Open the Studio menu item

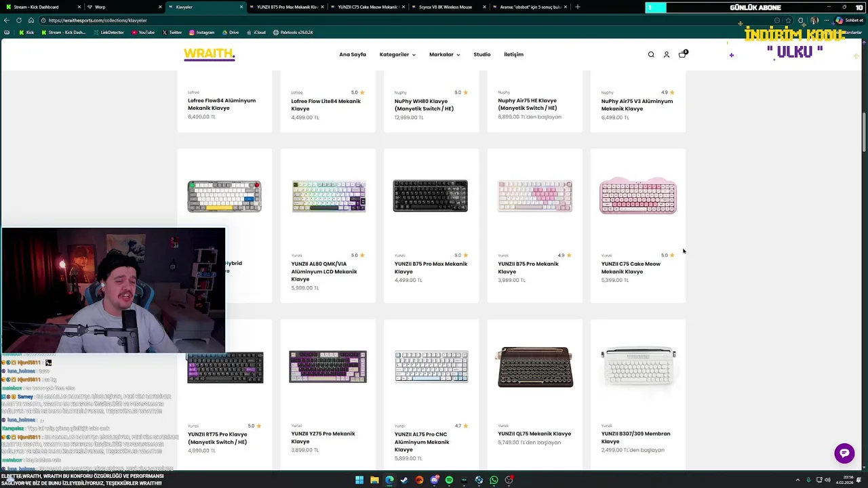[x=482, y=54]
